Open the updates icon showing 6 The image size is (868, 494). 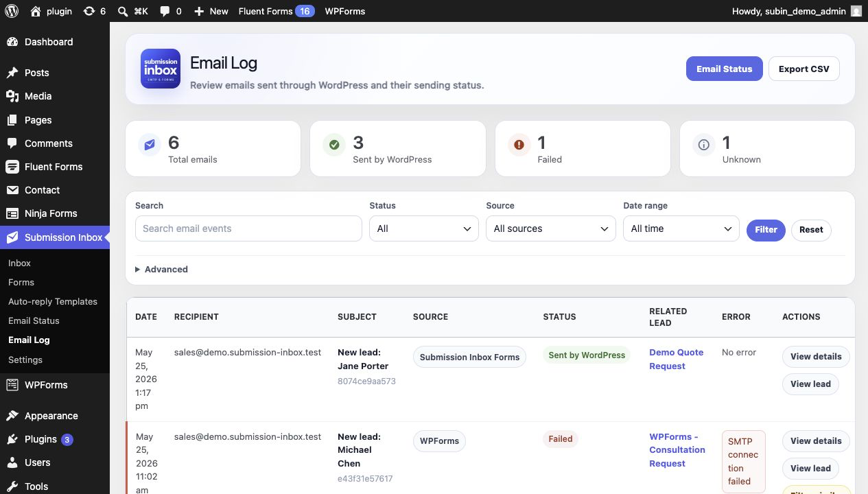(89, 11)
